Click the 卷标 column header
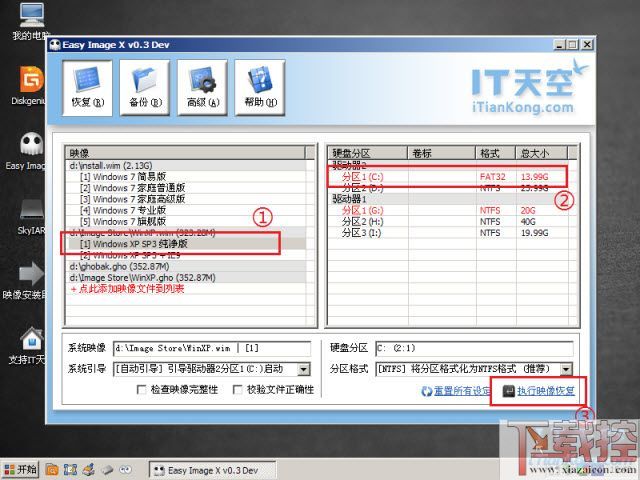Image resolution: width=640 pixels, height=480 pixels. (x=442, y=153)
